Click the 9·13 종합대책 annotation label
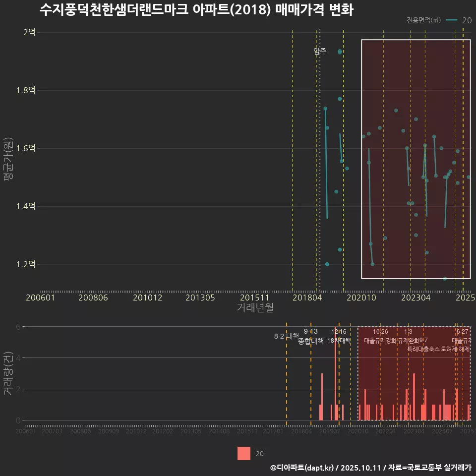This screenshot has width=476, height=476. point(310,336)
